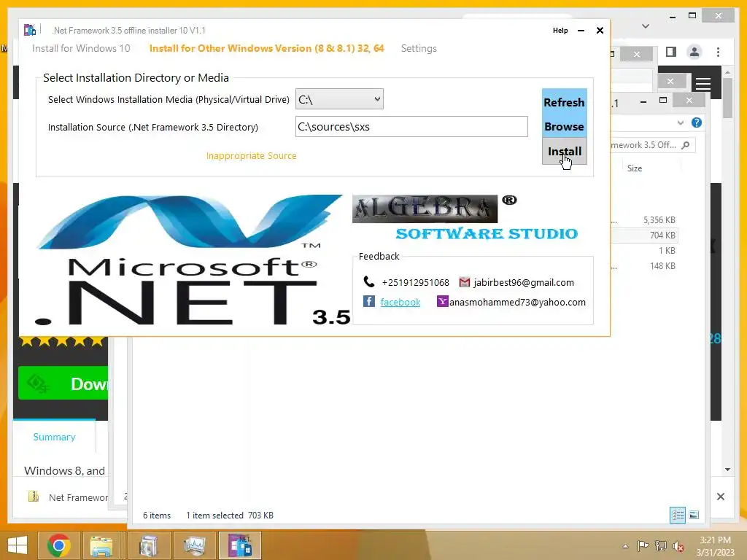Open the web page hamburger menu
Screen dimensions: 747x560
point(703,84)
